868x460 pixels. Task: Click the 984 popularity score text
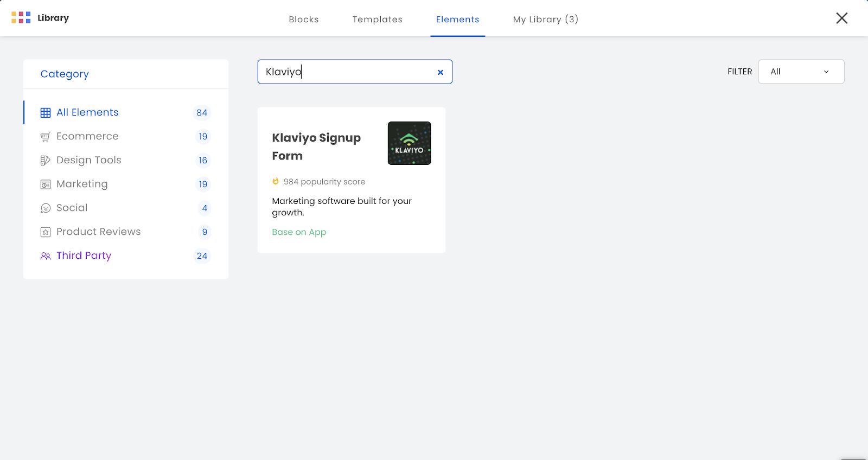pos(324,182)
